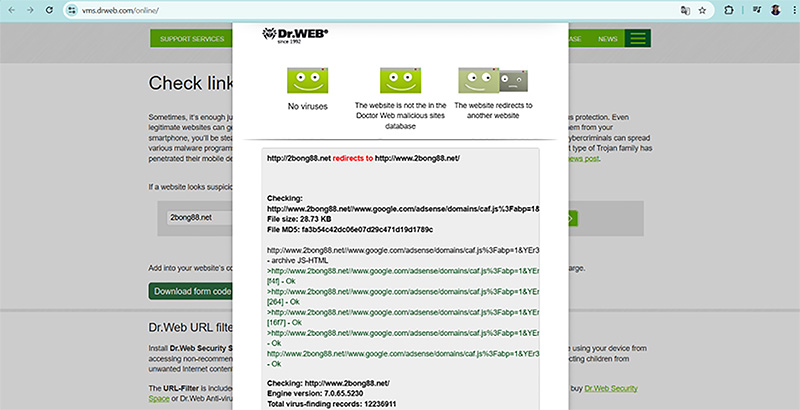Click the '- archive JS-HTML' line
Viewport: 800px width, 410px height.
(x=297, y=261)
